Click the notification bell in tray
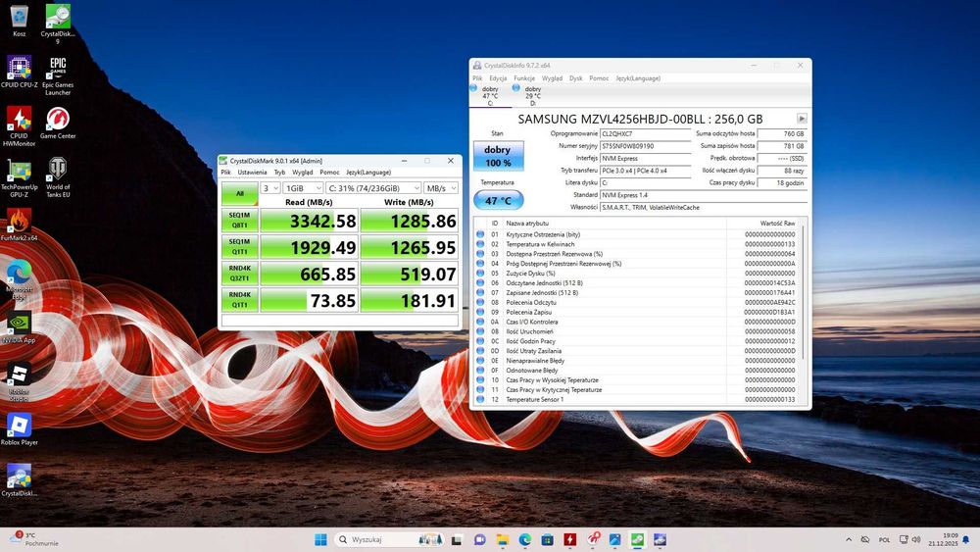Screen dimensions: 980x552 coord(966,539)
